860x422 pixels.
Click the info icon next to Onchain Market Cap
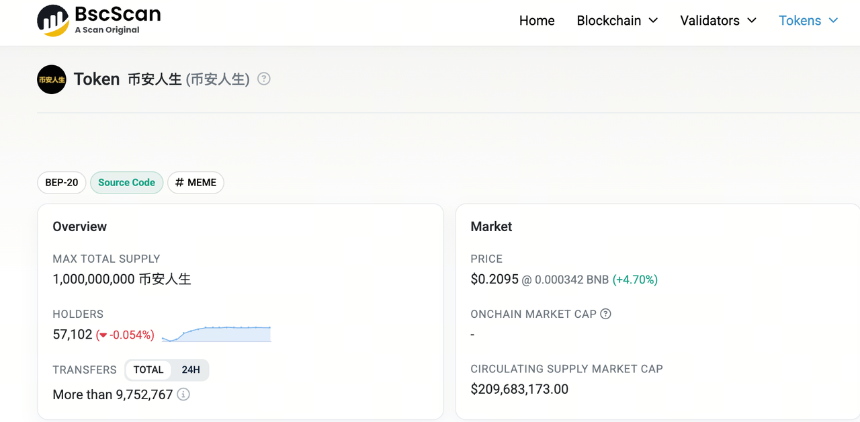(x=606, y=314)
